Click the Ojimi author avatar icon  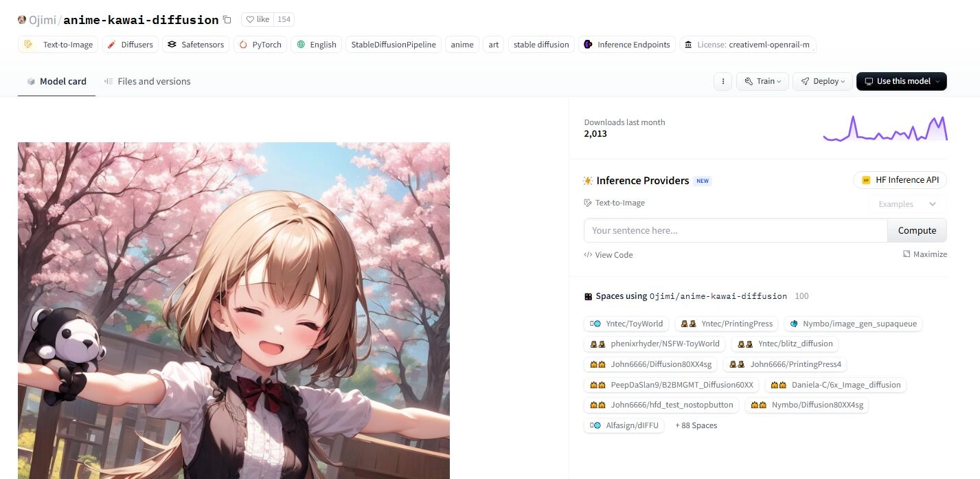[x=22, y=20]
